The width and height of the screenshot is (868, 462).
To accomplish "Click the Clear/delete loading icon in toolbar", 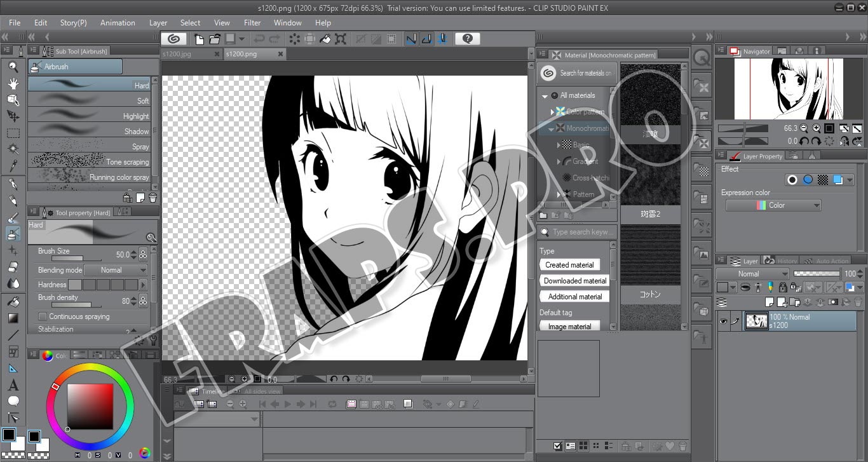I will click(x=295, y=39).
